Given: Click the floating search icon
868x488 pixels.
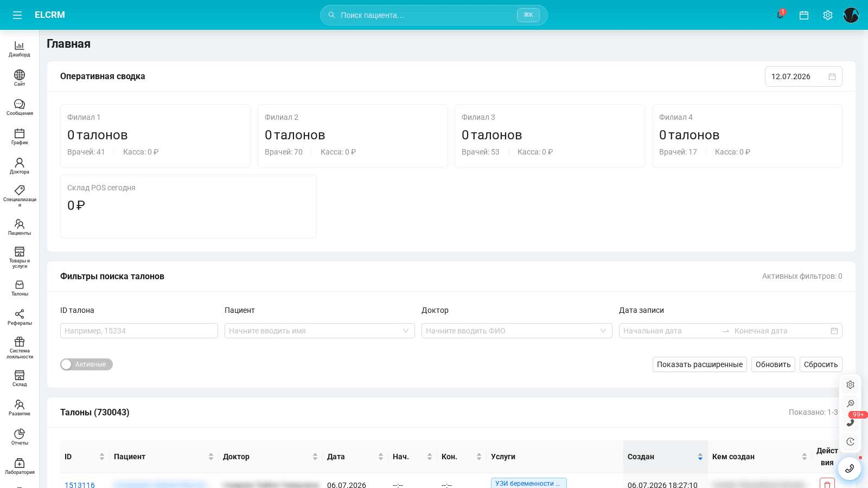Looking at the screenshot, I should pyautogui.click(x=850, y=403).
